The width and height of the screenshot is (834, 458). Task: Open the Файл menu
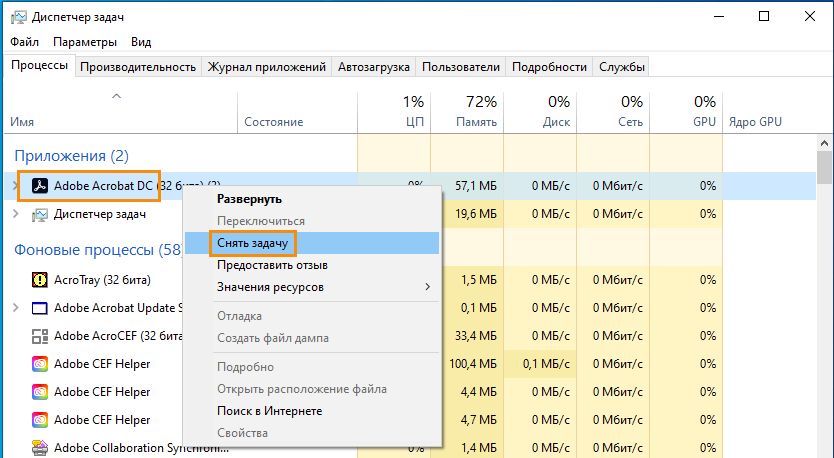pyautogui.click(x=24, y=41)
